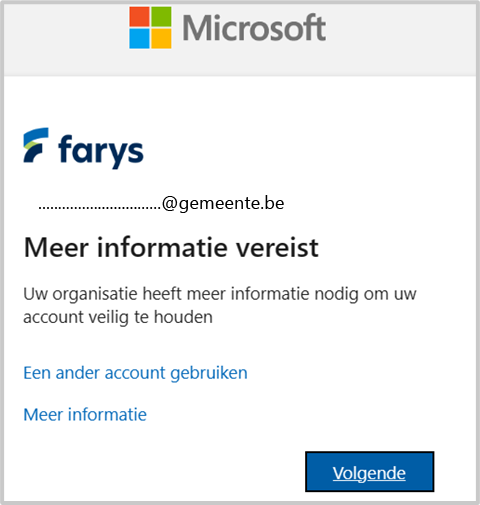Click the Microsoft wordmark text

[x=254, y=28]
